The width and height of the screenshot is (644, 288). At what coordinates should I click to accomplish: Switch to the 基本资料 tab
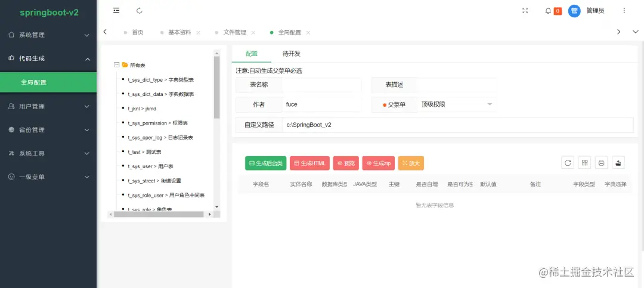coord(179,32)
